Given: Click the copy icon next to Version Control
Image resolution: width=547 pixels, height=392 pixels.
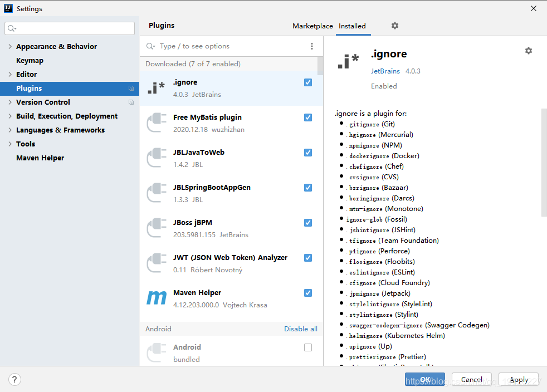Looking at the screenshot, I should 131,102.
